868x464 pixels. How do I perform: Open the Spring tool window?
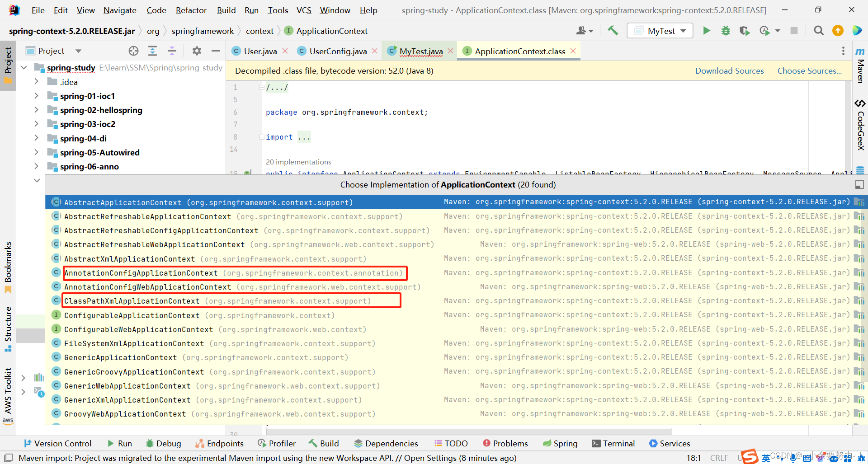click(560, 443)
